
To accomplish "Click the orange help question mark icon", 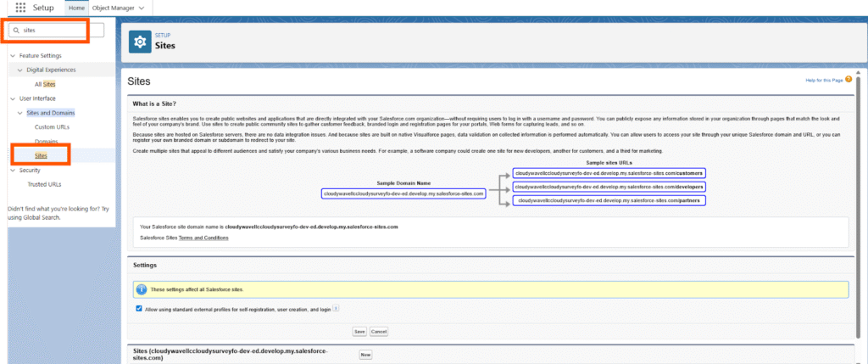I will [849, 79].
